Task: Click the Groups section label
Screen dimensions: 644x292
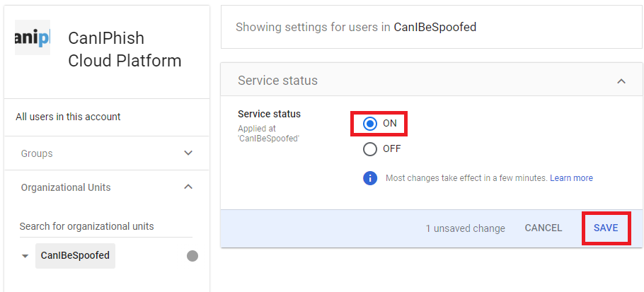Action: click(x=37, y=153)
